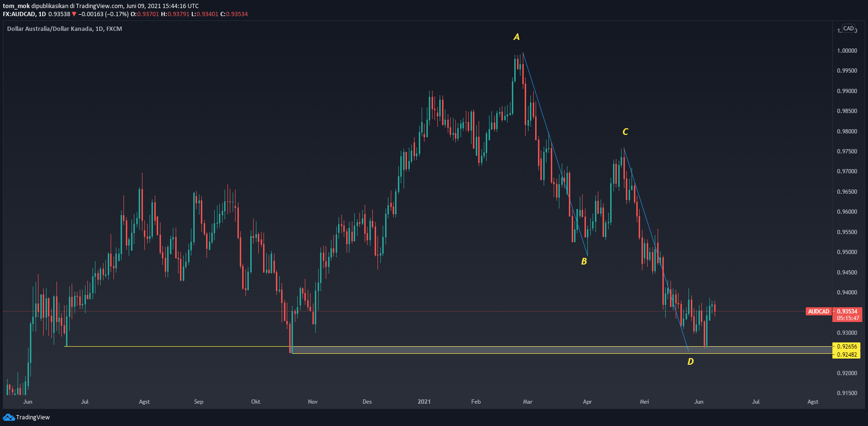The image size is (868, 426).
Task: Click the 05:15:47 countdown timer
Action: click(x=848, y=318)
